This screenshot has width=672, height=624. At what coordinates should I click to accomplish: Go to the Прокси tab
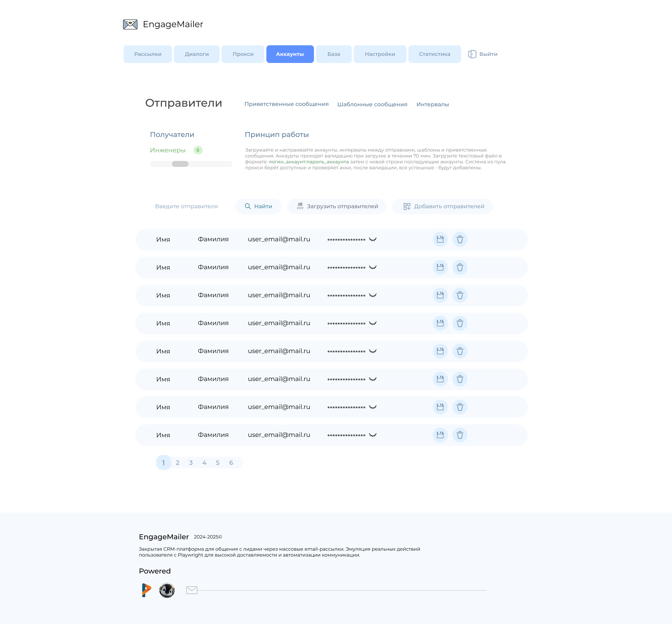[x=243, y=54]
